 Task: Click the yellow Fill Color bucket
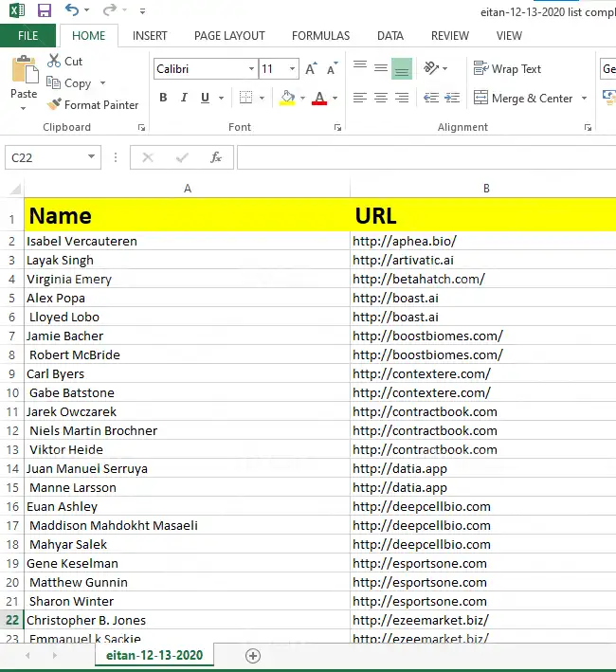coord(288,98)
